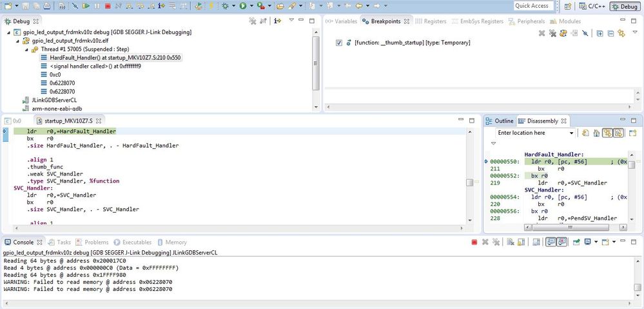Open the Registers tab
Image resolution: width=644 pixels, height=309 pixels.
431,21
